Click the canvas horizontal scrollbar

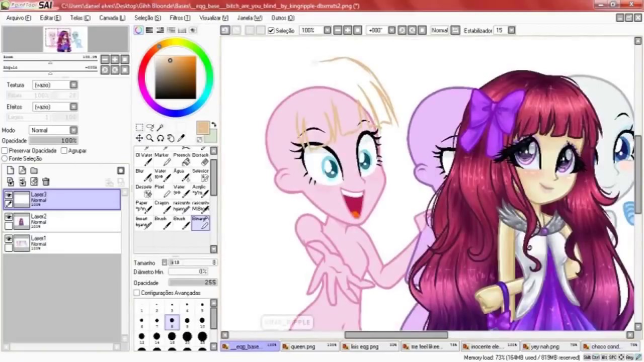click(396, 335)
